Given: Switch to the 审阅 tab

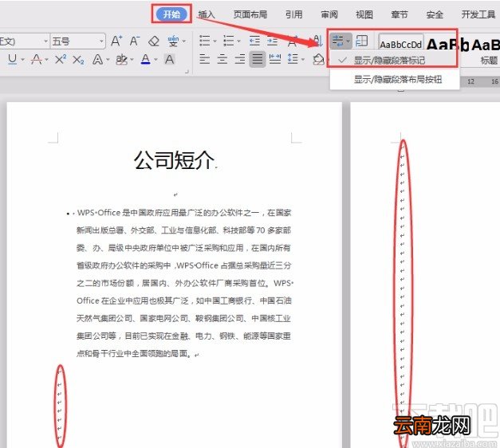Looking at the screenshot, I should (x=329, y=14).
